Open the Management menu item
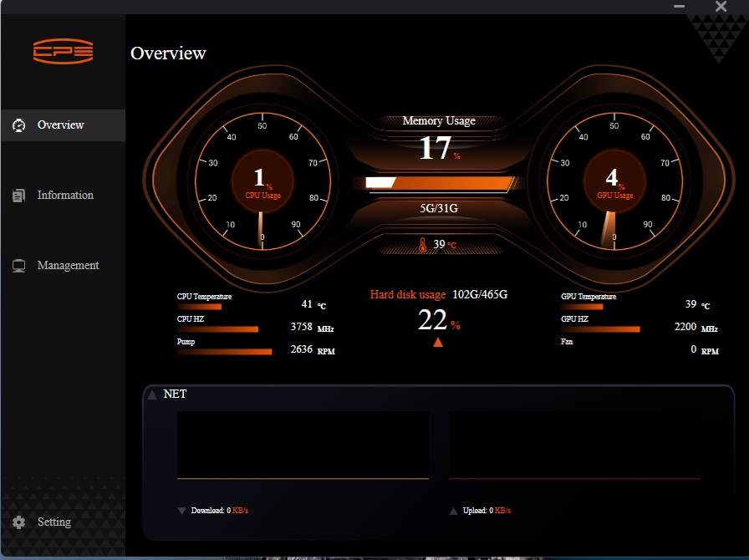Image resolution: width=749 pixels, height=560 pixels. (63, 266)
